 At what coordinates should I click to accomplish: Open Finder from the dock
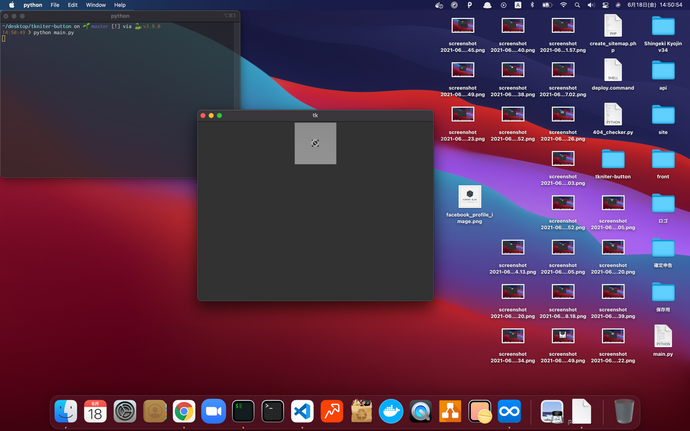[x=66, y=411]
